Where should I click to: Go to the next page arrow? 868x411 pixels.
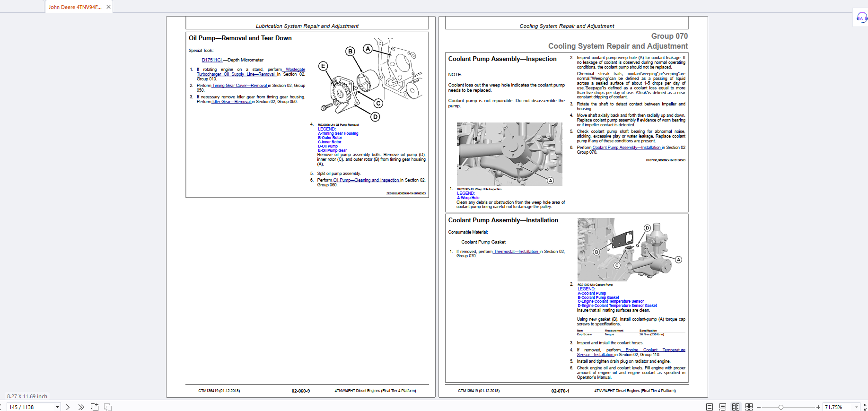point(68,407)
